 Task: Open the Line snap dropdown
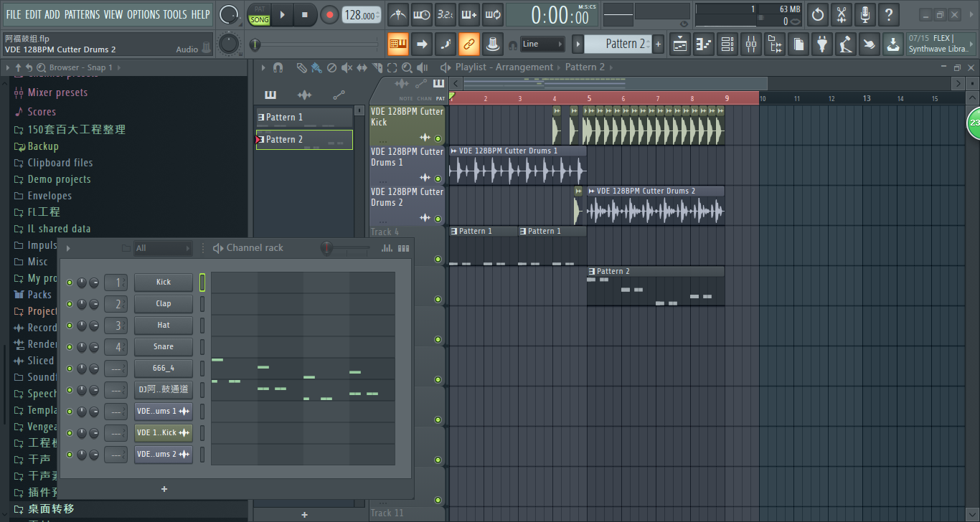point(542,44)
